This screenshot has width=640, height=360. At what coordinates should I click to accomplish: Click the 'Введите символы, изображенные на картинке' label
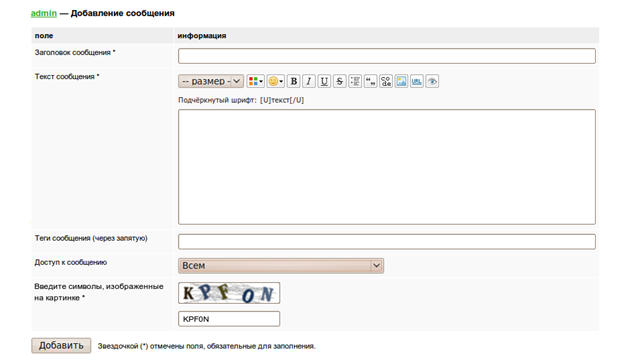[x=99, y=292]
